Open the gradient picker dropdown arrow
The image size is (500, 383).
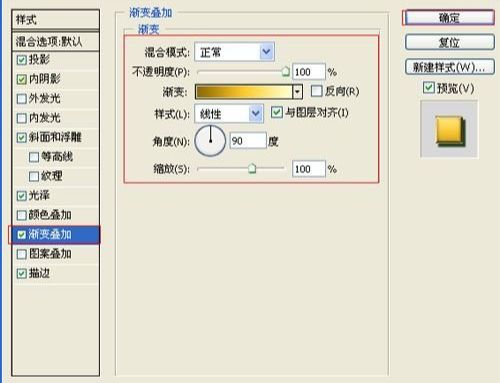[297, 92]
